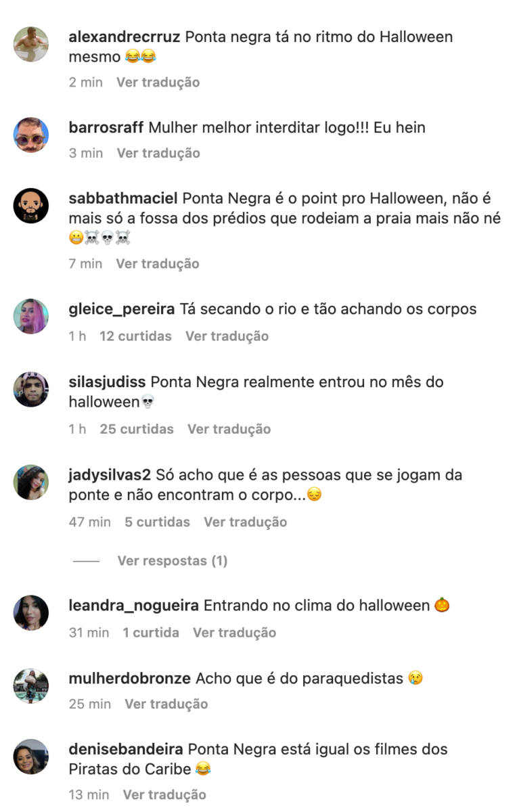Open 5 curtidas list on jadysilvas2 comment
The width and height of the screenshot is (519, 812).
[157, 522]
